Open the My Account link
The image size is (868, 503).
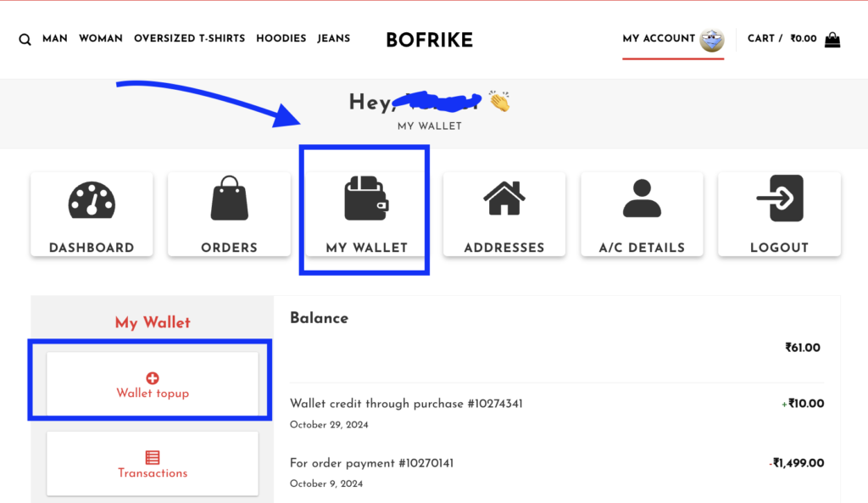659,39
